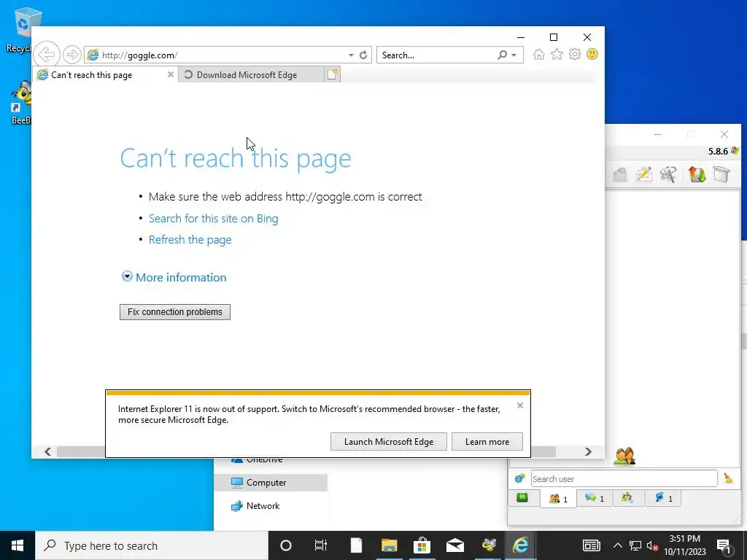Reload the page with the address bar refresh icon
Viewport: 747px width, 560px height.
363,55
